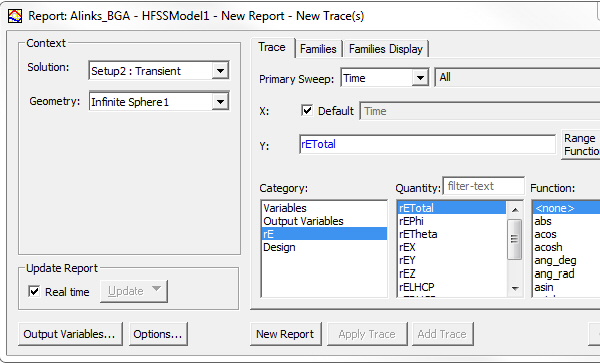Screen dimensions: 600x363
Task: Uncheck the Default X-axis checkbox
Action: [x=307, y=111]
